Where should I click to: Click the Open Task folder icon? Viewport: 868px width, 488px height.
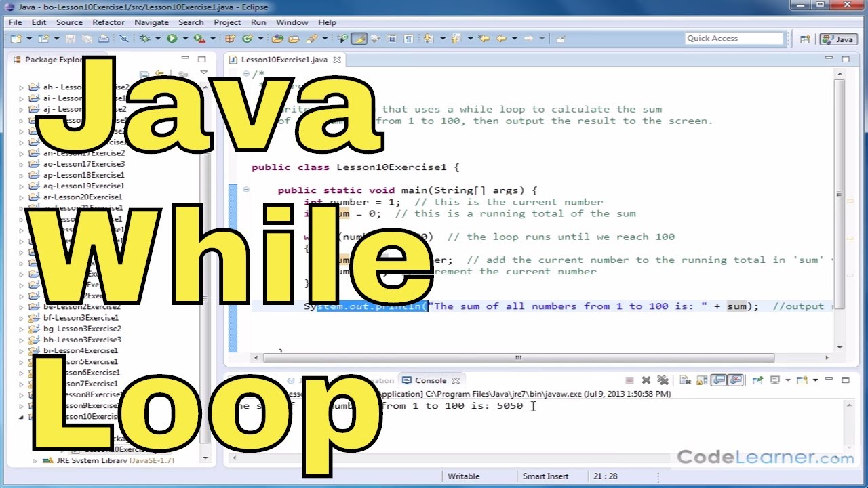click(x=294, y=39)
